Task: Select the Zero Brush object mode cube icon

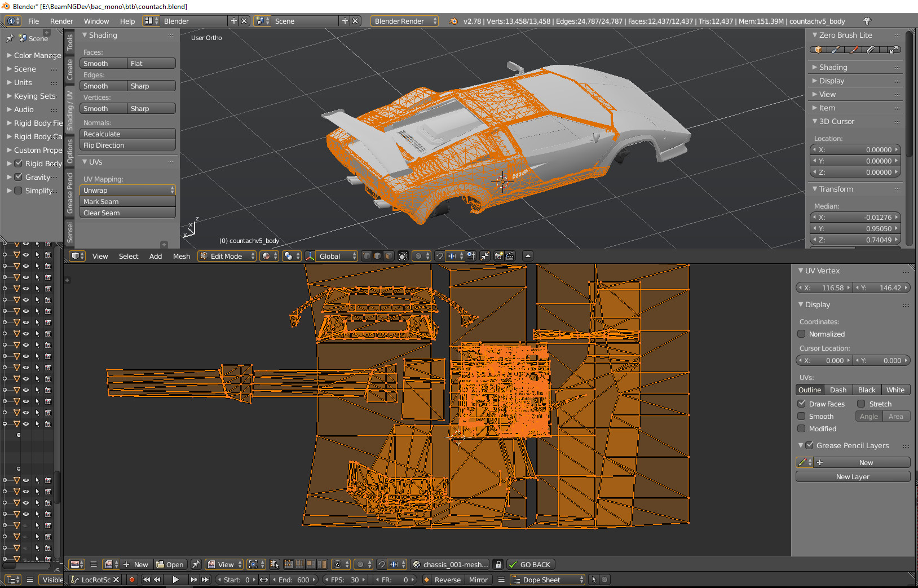Action: [x=818, y=50]
